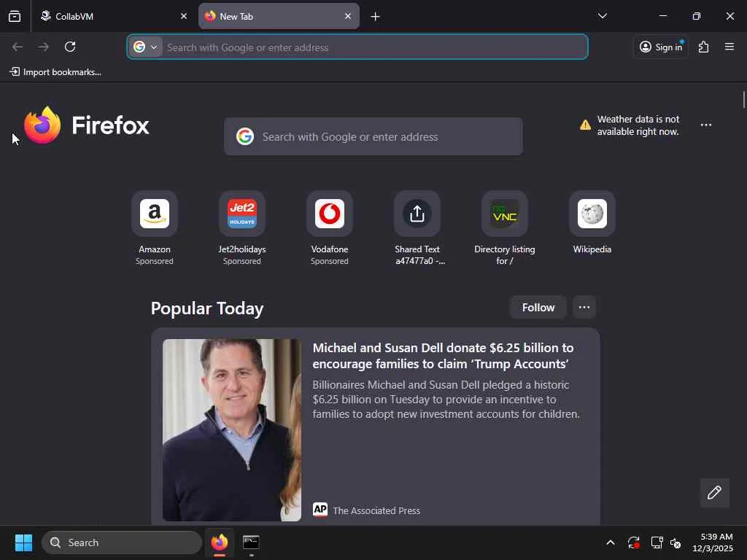Click the Firefox logo on the page
The height and width of the screenshot is (560, 747).
coord(86,125)
